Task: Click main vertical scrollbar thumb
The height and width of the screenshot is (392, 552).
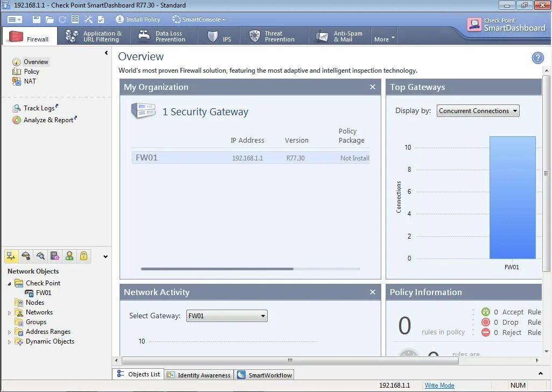Action: coord(546,173)
